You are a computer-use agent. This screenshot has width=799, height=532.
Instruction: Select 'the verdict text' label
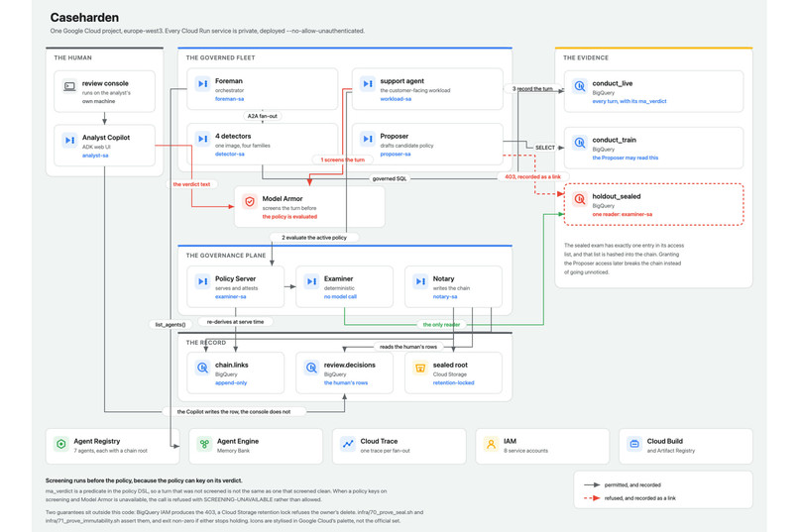191,184
